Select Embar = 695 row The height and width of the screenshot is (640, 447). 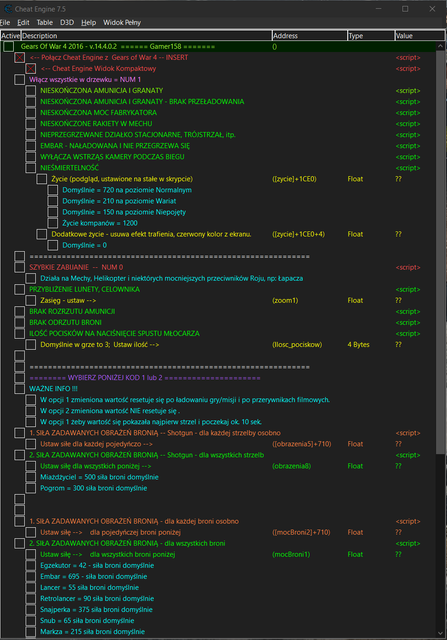point(93,576)
